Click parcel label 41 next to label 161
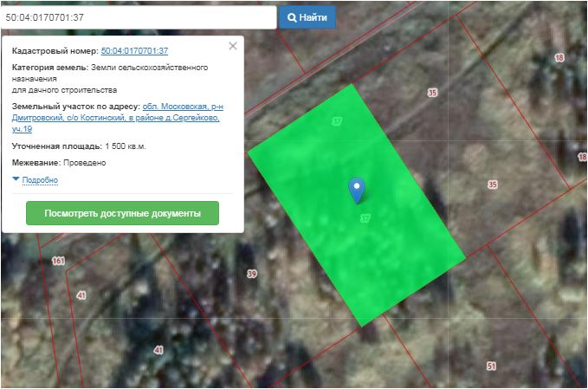The height and width of the screenshot is (389, 588). 81,295
